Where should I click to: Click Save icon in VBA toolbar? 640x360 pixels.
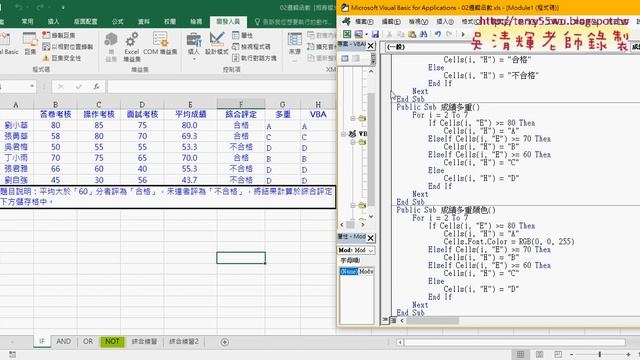[375, 34]
